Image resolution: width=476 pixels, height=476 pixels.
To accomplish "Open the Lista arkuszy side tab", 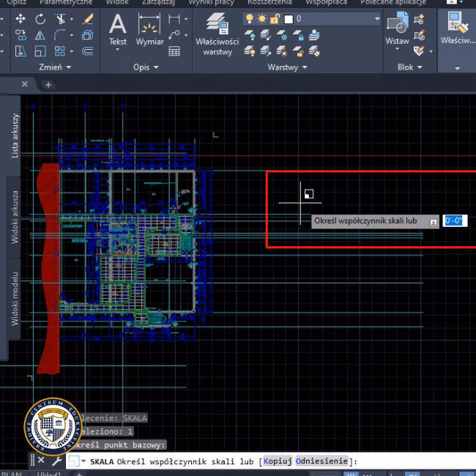I will [x=15, y=135].
